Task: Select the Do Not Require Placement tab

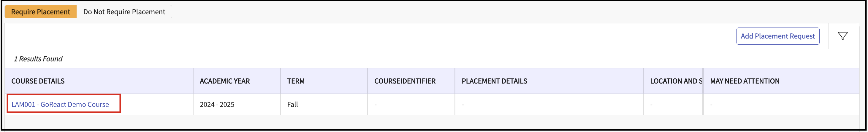Action: point(124,12)
